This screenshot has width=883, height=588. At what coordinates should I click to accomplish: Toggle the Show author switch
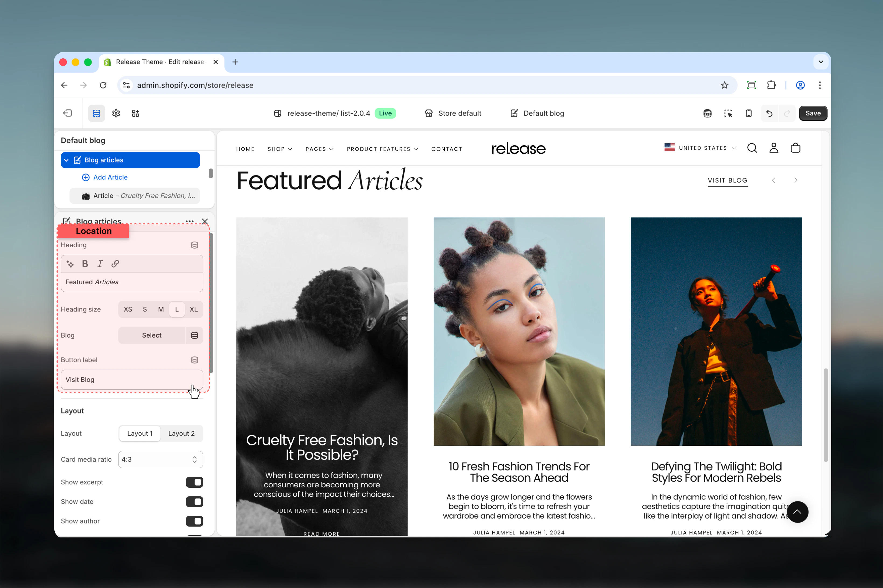click(194, 522)
